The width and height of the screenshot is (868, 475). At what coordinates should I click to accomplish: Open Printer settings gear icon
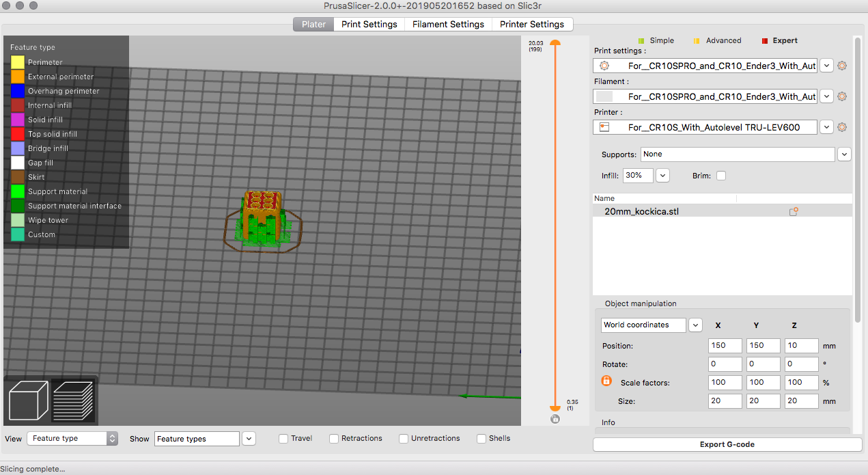tap(841, 127)
